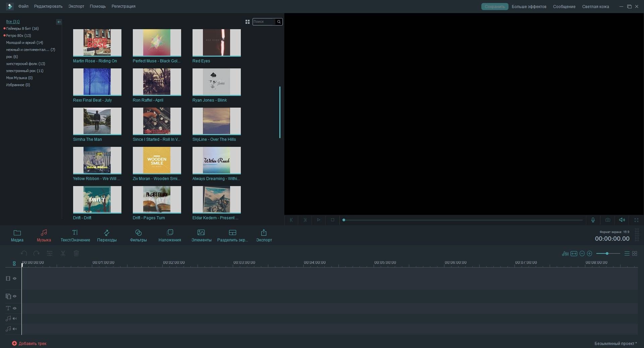Select category Все (51)
644x348 pixels.
(13, 21)
